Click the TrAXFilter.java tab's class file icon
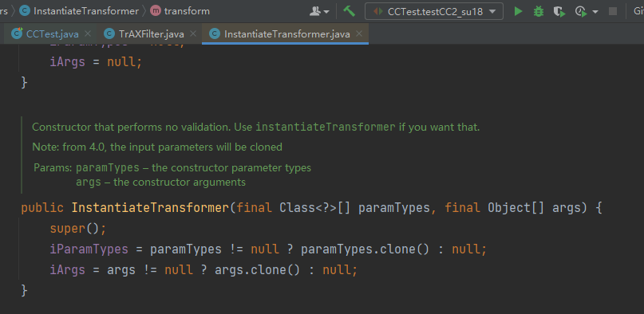 coord(109,33)
